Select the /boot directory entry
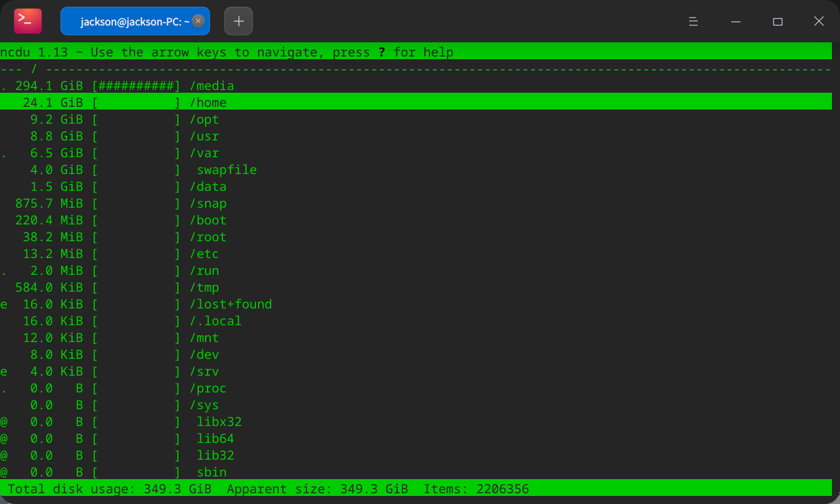Image resolution: width=840 pixels, height=504 pixels. click(208, 220)
